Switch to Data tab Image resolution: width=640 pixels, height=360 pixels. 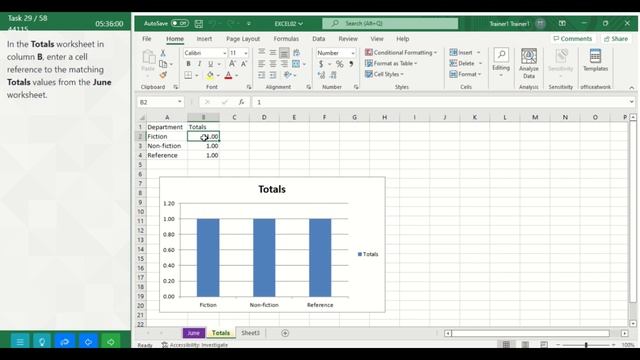(x=319, y=39)
